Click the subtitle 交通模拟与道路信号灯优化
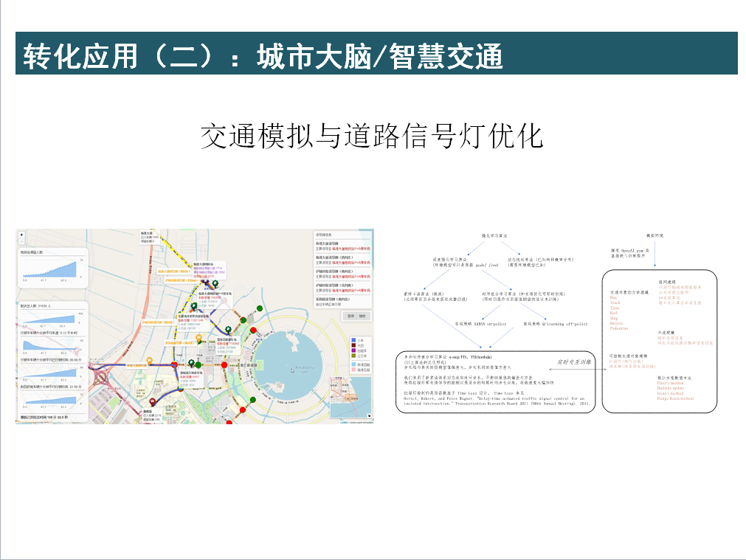 pos(372,136)
